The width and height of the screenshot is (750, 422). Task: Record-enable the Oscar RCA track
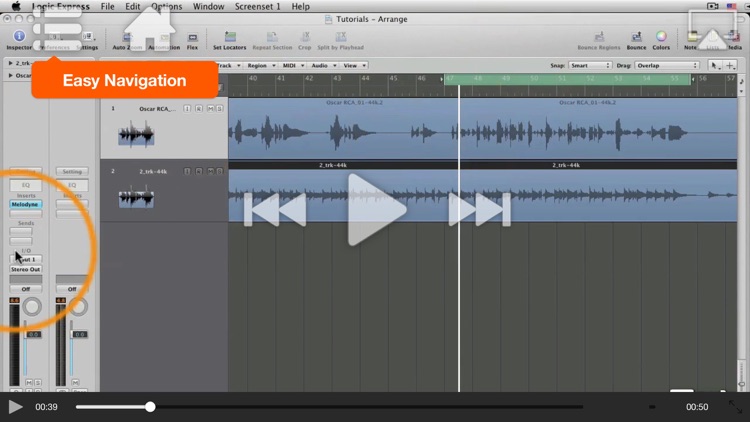(x=199, y=109)
